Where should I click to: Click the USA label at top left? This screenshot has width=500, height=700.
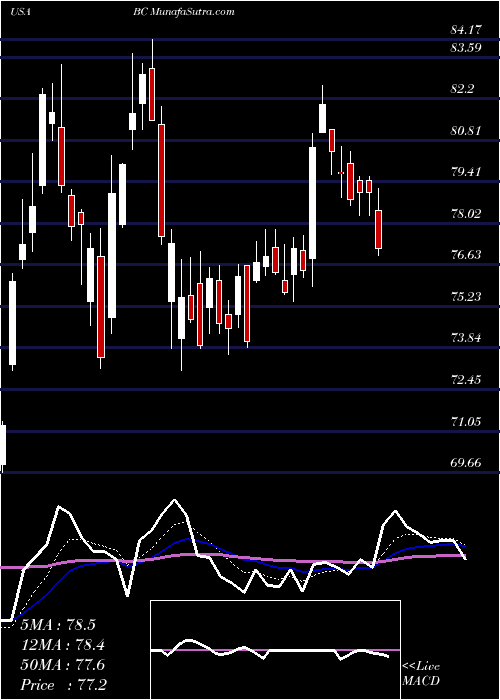click(21, 12)
